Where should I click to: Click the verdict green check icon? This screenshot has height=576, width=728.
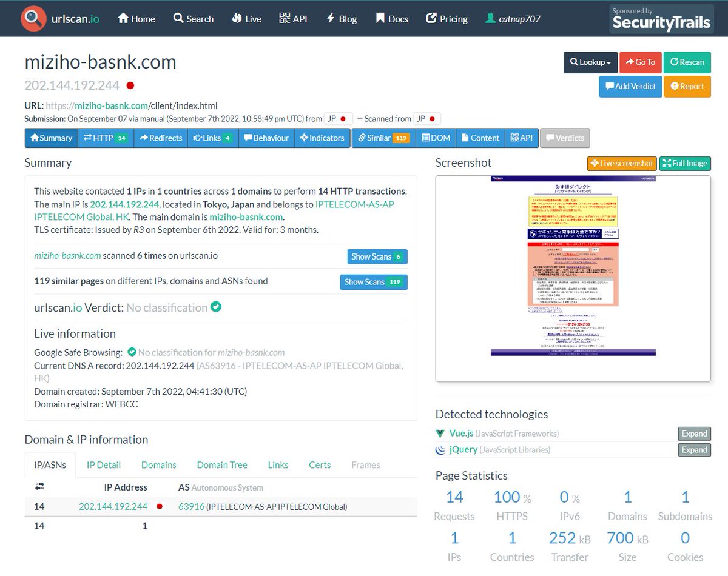[215, 307]
